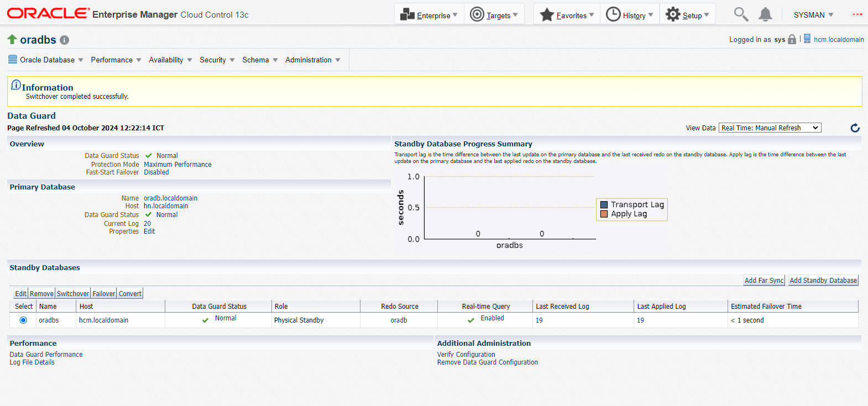
Task: Open hn.localdomain host link
Action: pos(166,206)
